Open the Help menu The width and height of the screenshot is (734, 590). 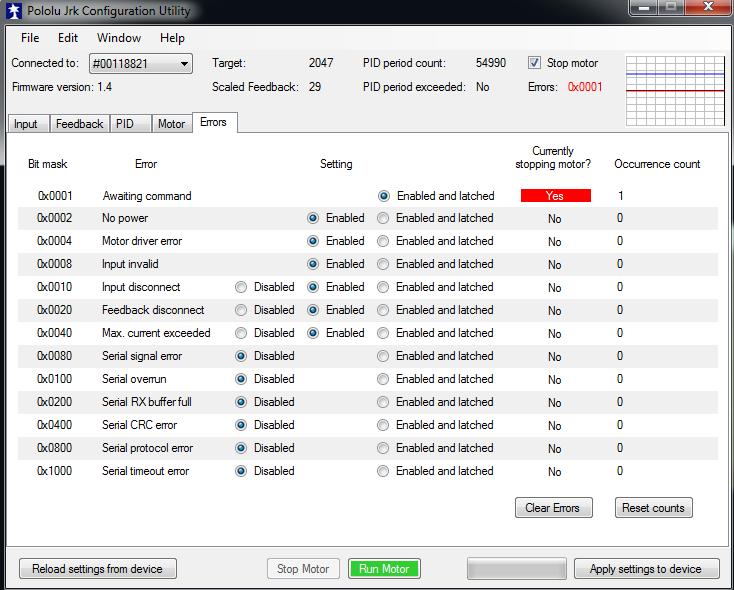[x=172, y=38]
